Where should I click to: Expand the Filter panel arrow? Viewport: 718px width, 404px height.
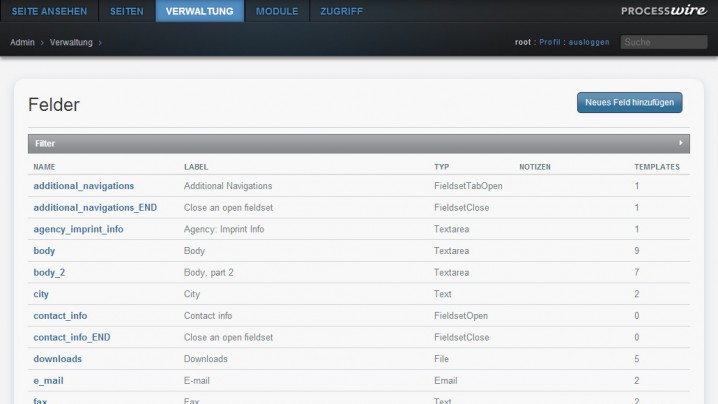coord(681,143)
